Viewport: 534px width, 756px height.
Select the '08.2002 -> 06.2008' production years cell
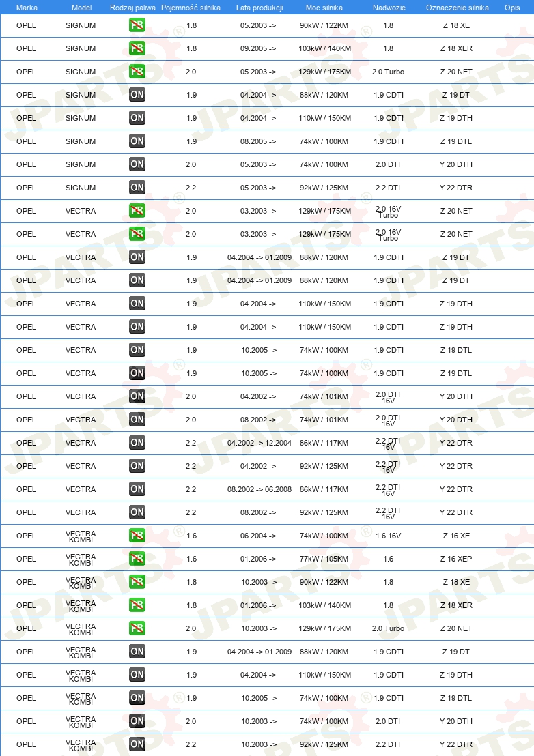point(259,489)
